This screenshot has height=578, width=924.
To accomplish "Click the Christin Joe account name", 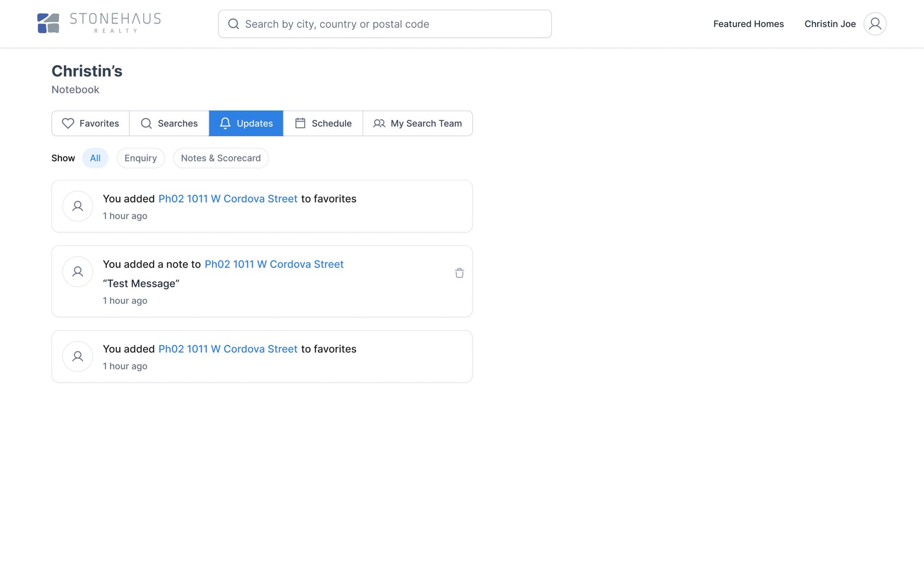I will coord(830,24).
